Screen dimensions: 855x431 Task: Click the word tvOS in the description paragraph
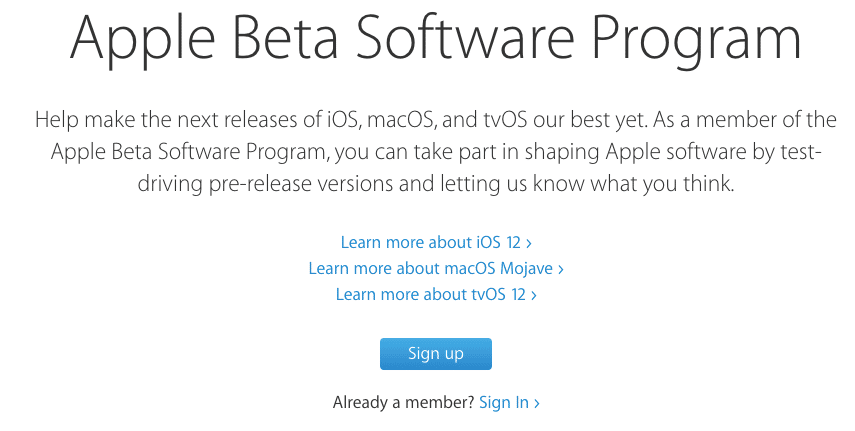(505, 119)
